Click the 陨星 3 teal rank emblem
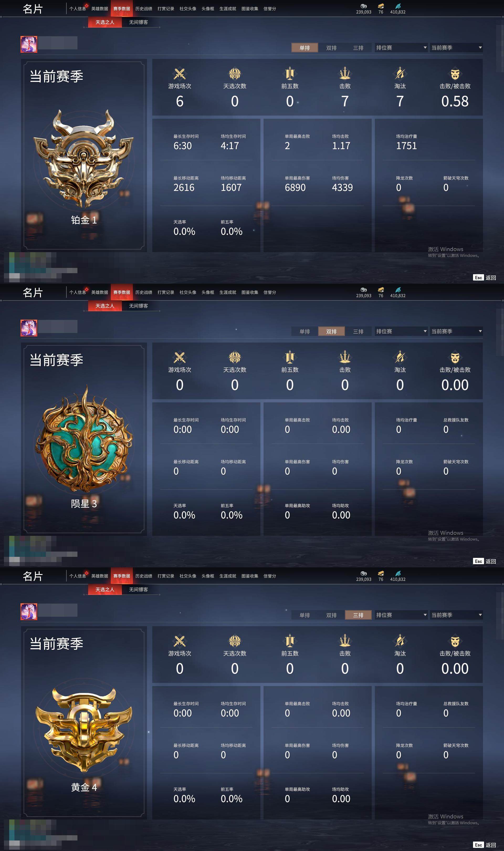 [x=84, y=439]
